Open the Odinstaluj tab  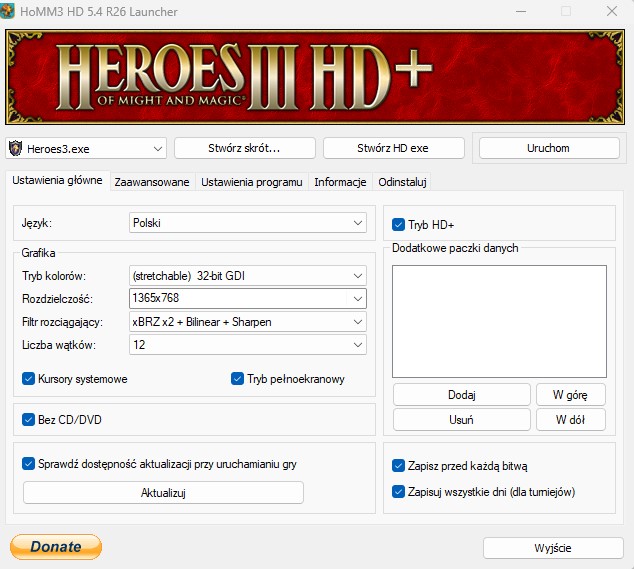tap(402, 182)
